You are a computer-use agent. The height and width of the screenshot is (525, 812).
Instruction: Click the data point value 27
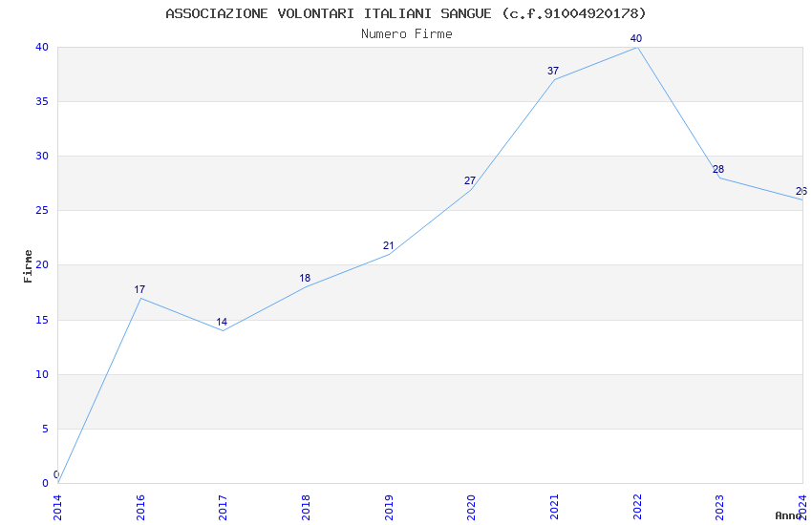point(470,181)
